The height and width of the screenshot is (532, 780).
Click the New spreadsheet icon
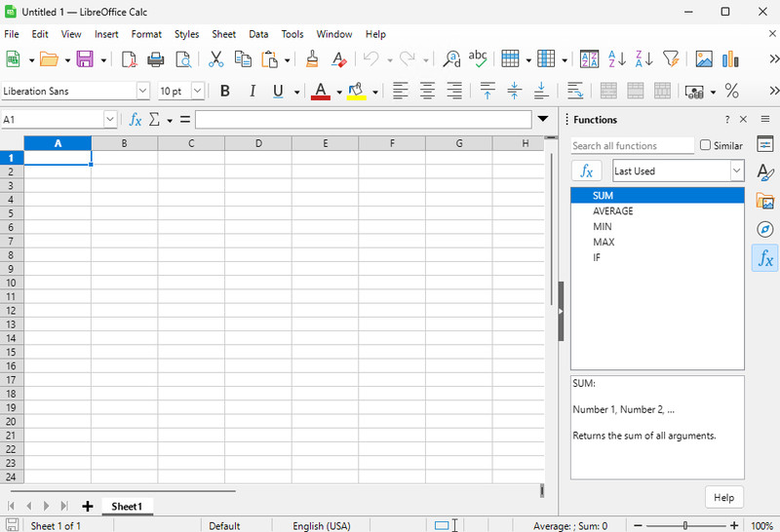(x=13, y=59)
